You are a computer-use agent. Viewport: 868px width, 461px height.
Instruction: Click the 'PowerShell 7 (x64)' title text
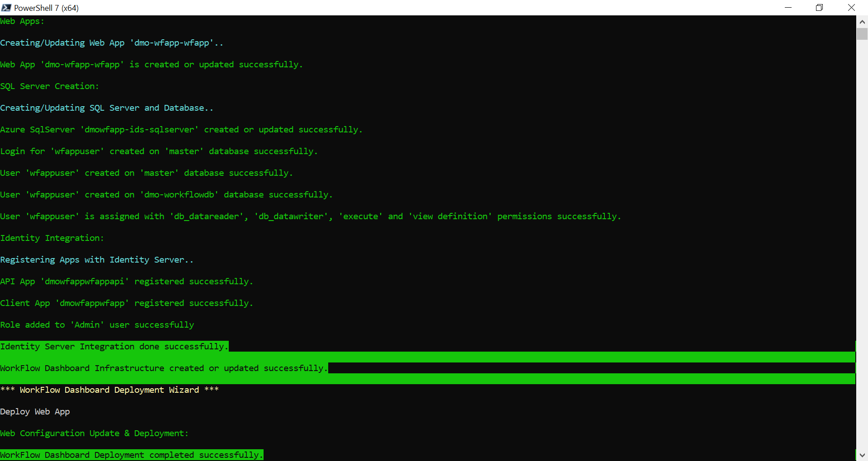coord(46,8)
